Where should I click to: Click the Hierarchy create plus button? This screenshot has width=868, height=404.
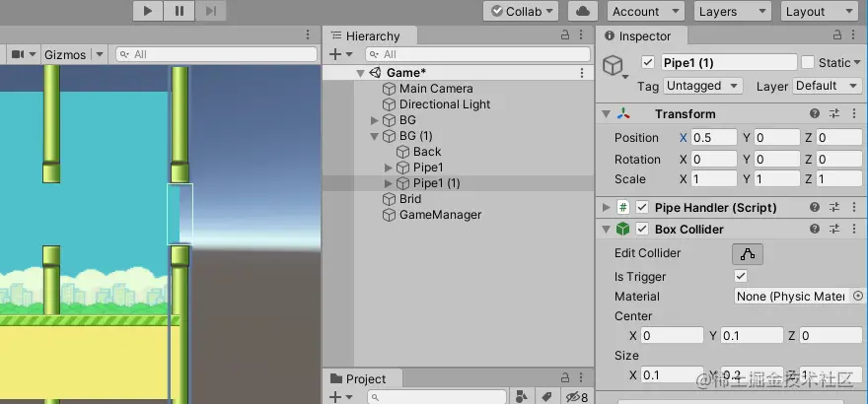tap(335, 54)
